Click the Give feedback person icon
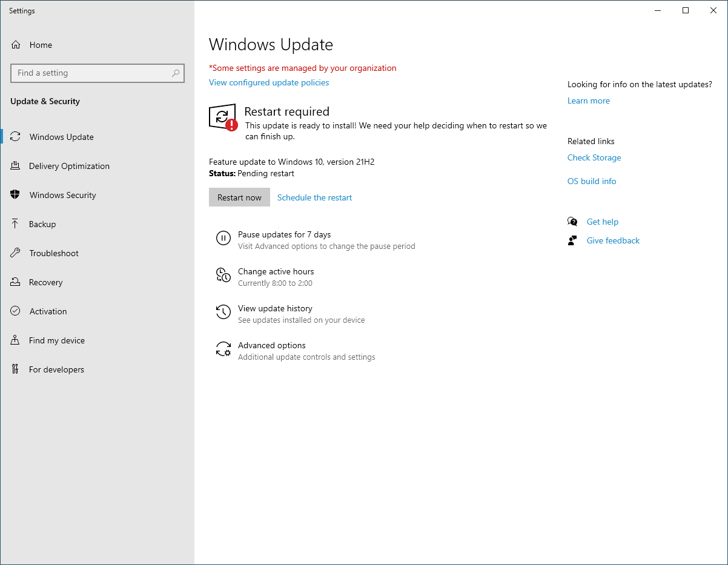 coord(572,240)
